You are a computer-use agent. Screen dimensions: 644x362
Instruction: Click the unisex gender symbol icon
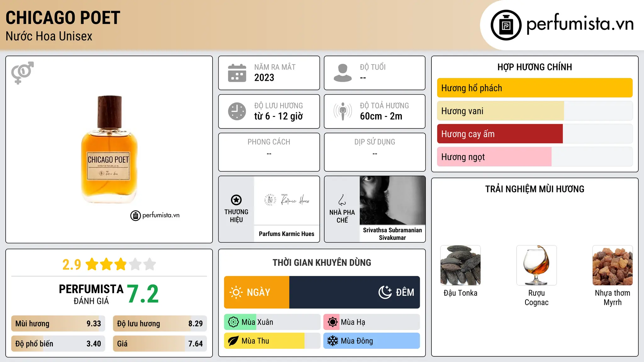[22, 73]
